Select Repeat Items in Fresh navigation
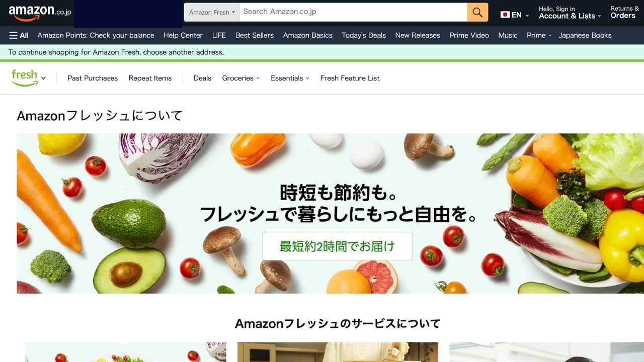 tap(150, 78)
